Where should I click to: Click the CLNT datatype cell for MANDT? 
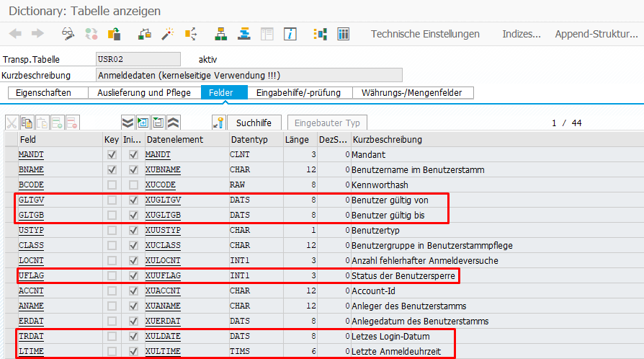click(256, 154)
